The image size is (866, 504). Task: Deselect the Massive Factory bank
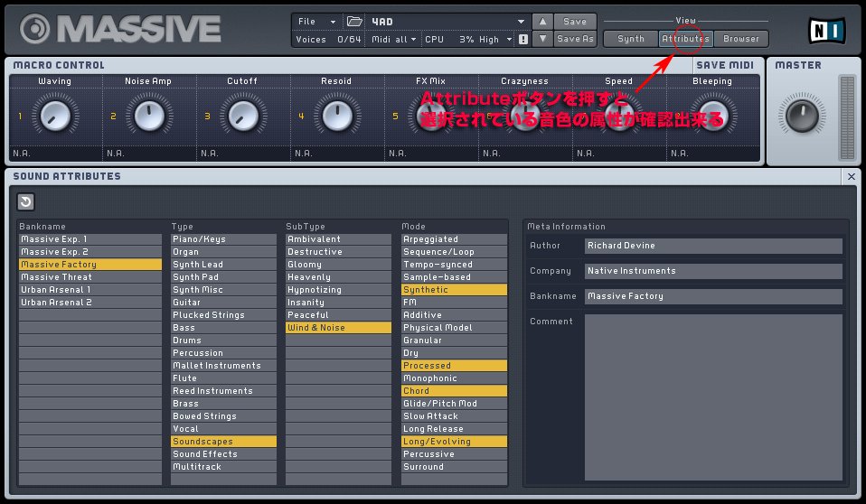click(x=90, y=265)
